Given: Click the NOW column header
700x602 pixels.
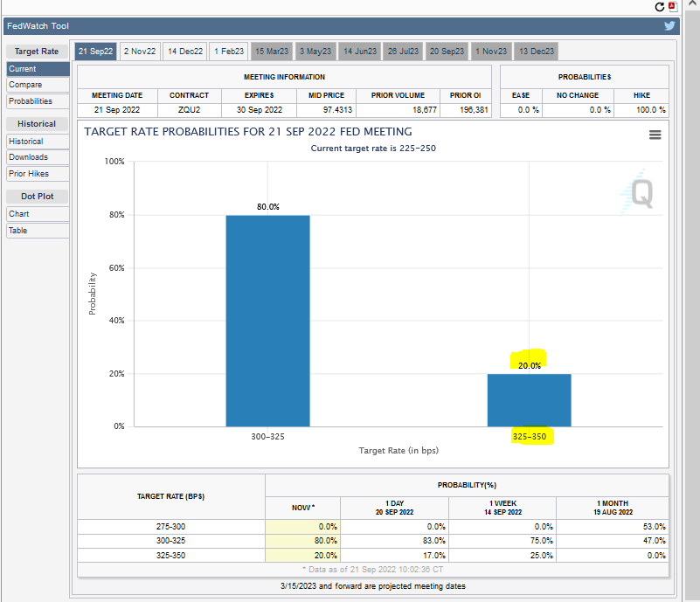Looking at the screenshot, I should tap(303, 508).
